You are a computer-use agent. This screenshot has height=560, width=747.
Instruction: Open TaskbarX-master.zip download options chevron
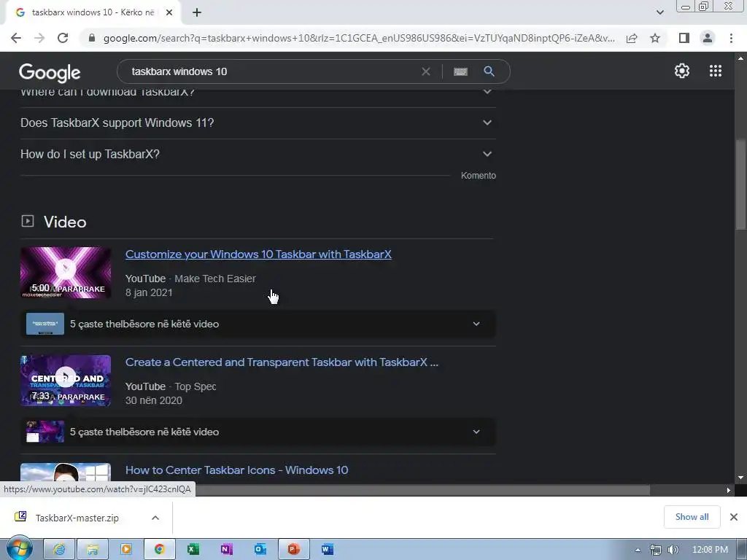click(155, 518)
